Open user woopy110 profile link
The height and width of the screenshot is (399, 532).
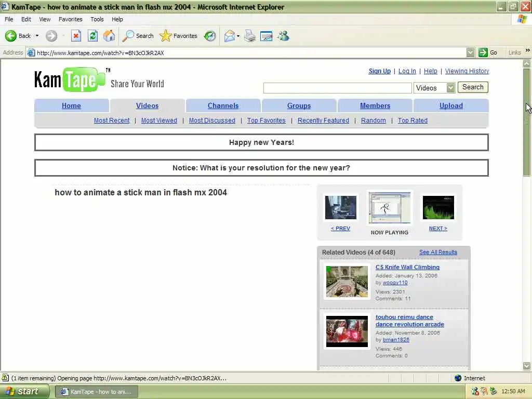(395, 283)
